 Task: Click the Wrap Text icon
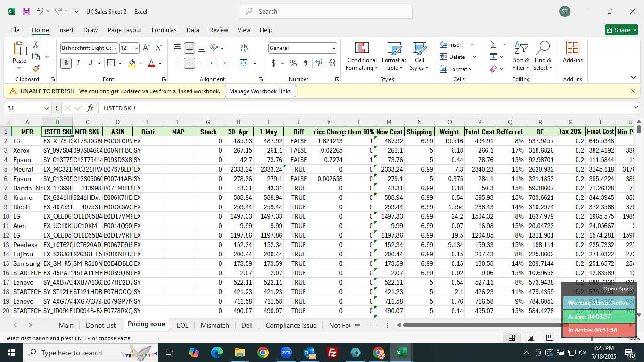244,48
